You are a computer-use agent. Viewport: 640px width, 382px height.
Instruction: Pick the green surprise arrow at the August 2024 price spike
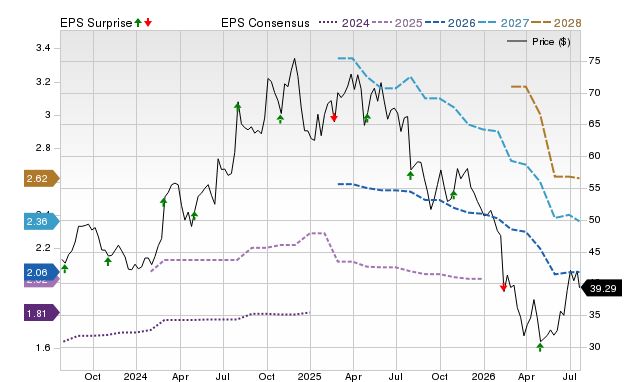(x=238, y=107)
